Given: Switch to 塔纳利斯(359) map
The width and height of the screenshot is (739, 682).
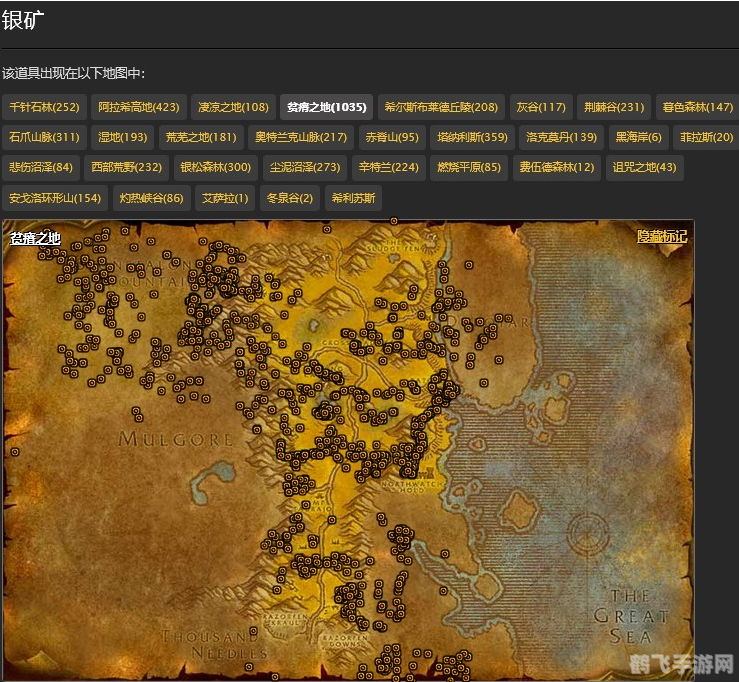Looking at the screenshot, I should (472, 137).
